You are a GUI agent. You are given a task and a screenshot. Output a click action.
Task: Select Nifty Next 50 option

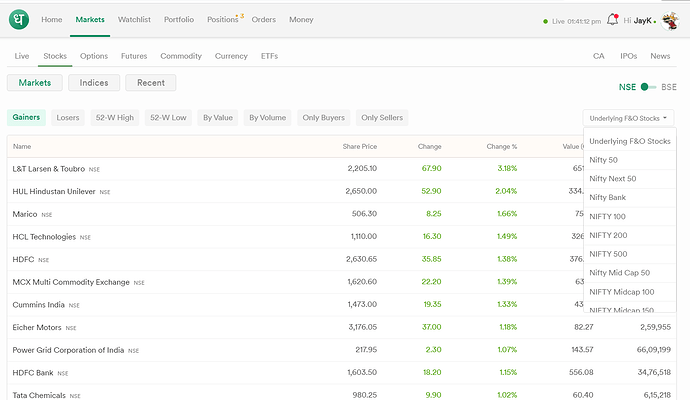coord(629,179)
